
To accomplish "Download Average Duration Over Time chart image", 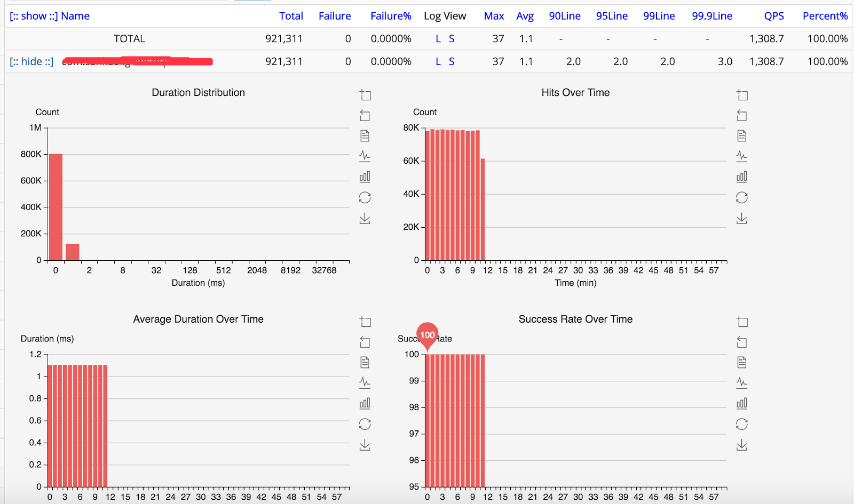I will [365, 445].
